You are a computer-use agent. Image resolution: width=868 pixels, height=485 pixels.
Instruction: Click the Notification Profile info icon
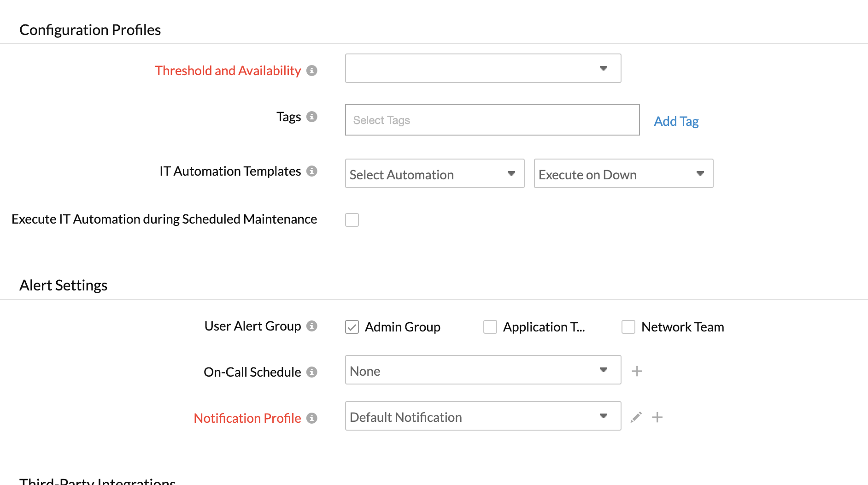click(x=312, y=418)
